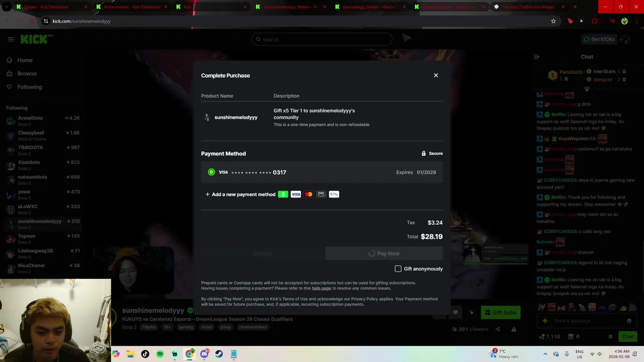644x362 pixels.
Task: Click the chat shop icon showing 0
Action: (x=574, y=336)
